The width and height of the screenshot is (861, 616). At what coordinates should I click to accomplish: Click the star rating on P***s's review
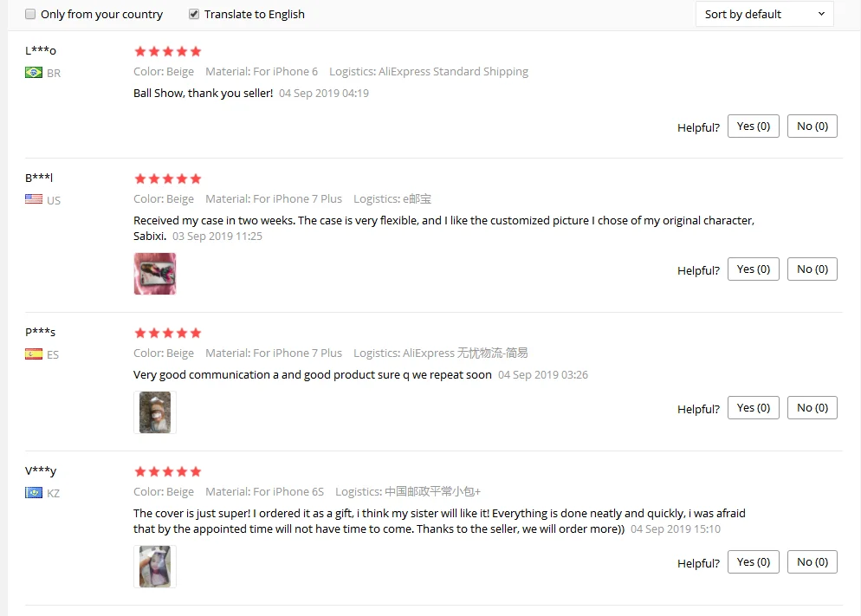(x=168, y=334)
